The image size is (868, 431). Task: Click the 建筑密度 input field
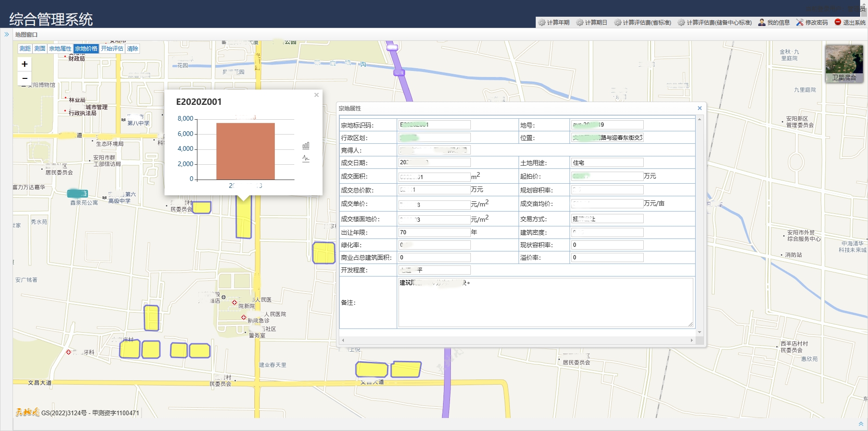pyautogui.click(x=607, y=232)
